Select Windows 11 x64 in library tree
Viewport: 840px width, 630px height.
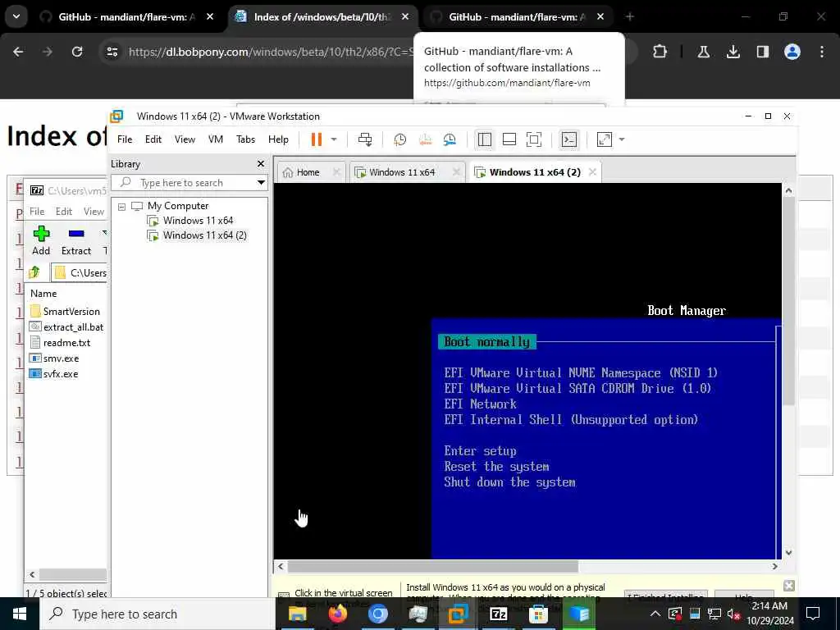pos(198,220)
